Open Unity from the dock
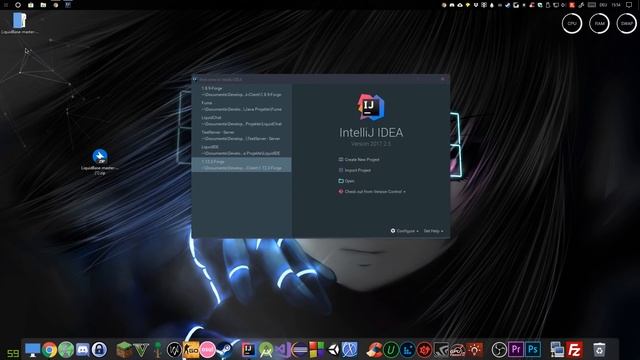The image size is (640, 360). 333,350
